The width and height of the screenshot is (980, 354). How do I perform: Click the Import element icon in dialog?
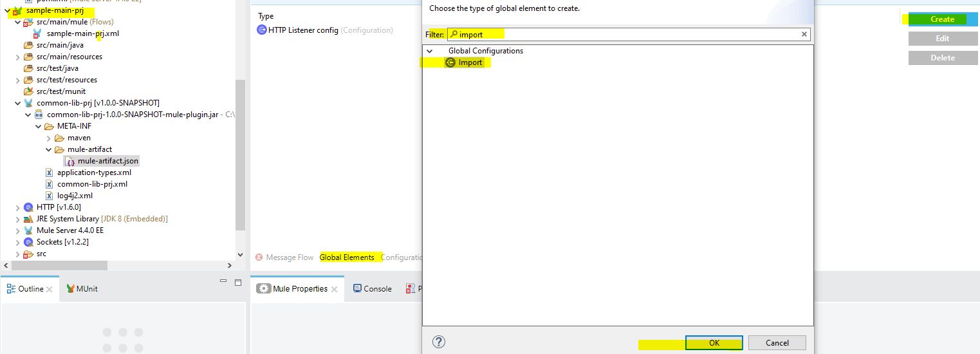[451, 62]
